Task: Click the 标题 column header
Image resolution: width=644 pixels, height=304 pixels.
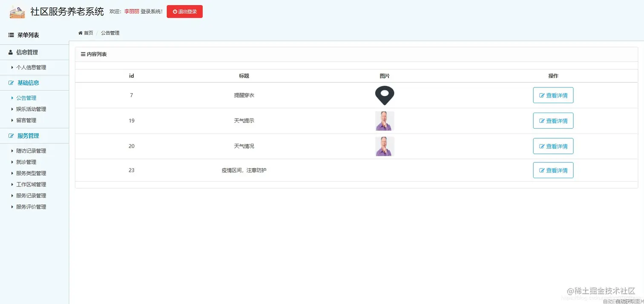Action: 244,76
